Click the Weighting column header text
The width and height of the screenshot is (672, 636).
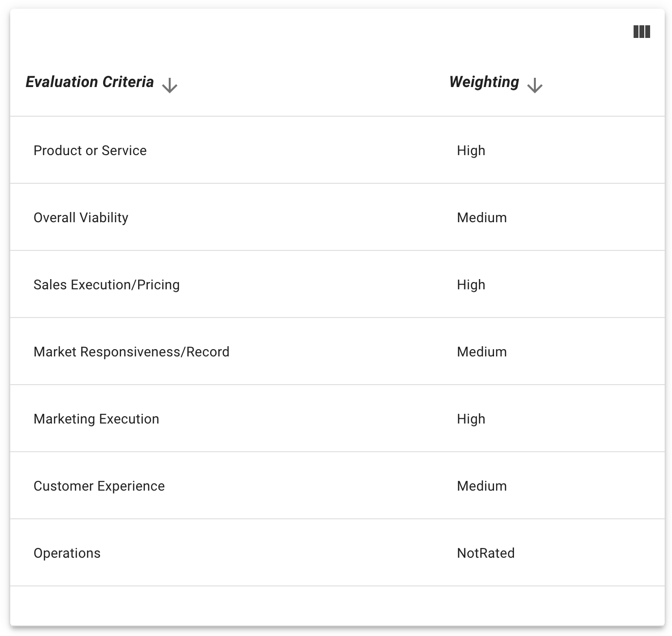(x=484, y=82)
